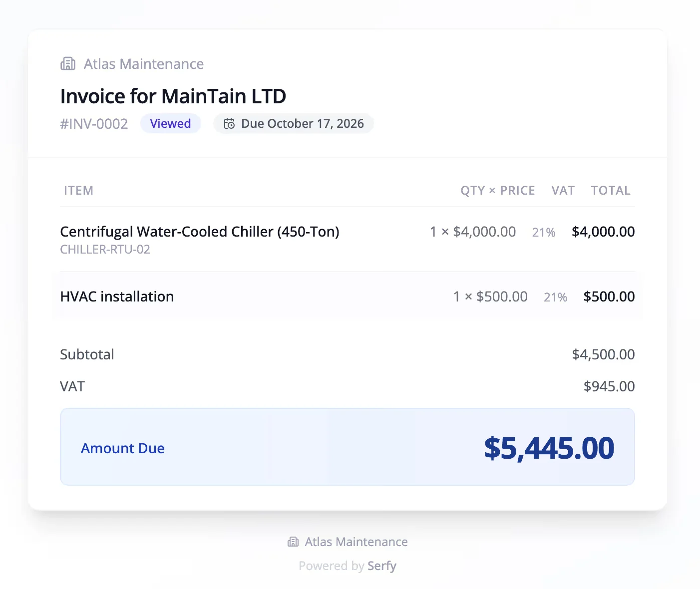Screen dimensions: 700x589
Task: Open the Serfy link in the footer
Action: pyautogui.click(x=382, y=566)
